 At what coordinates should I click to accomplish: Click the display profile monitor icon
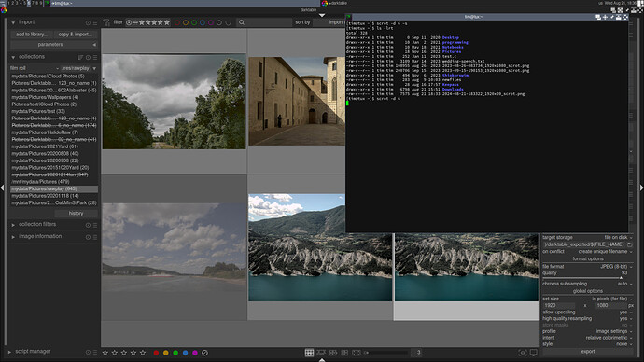533,353
